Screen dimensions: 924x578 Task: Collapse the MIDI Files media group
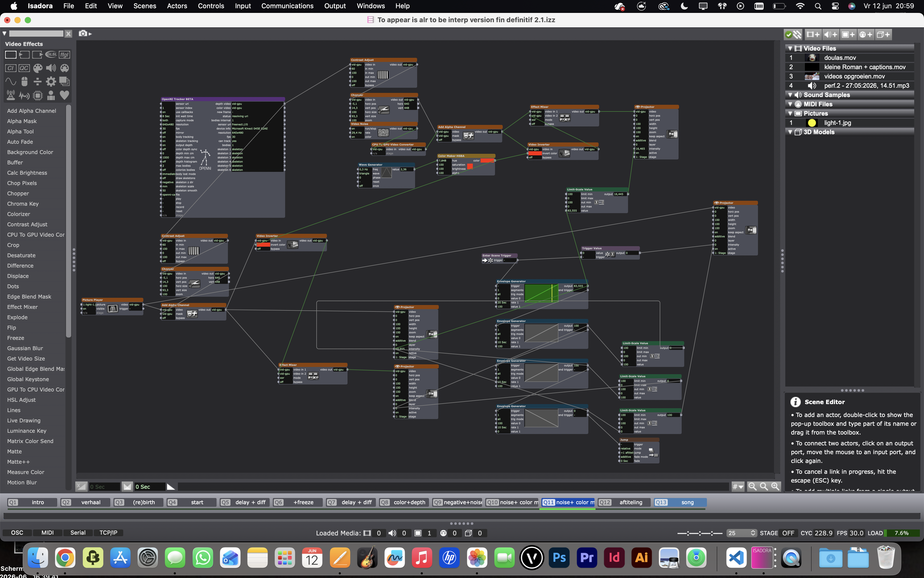[790, 104]
